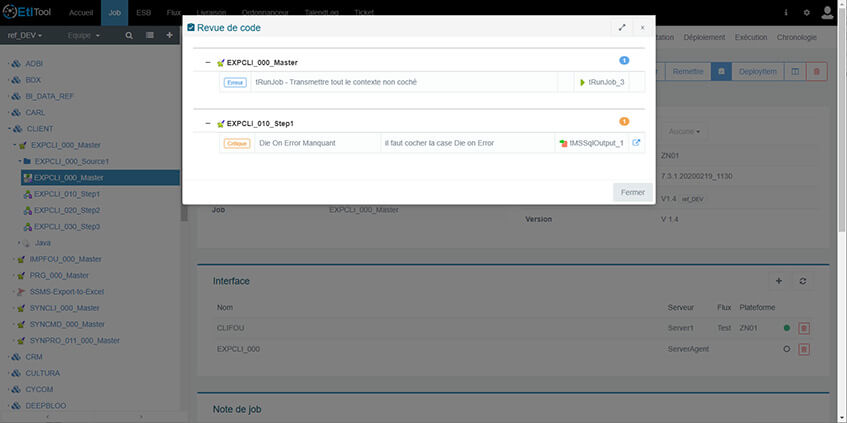
Task: Collapse the EXPCLI_000_Master review group
Action: pos(208,63)
